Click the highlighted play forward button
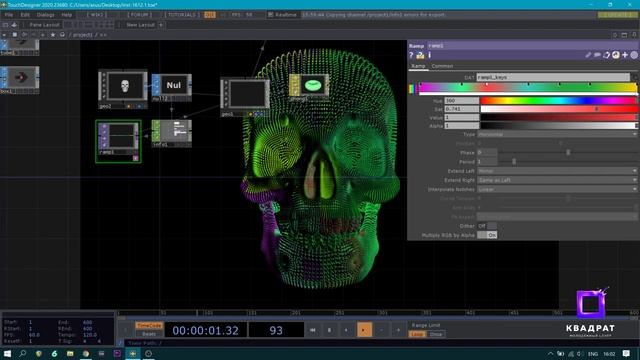640x360 pixels. pyautogui.click(x=364, y=330)
